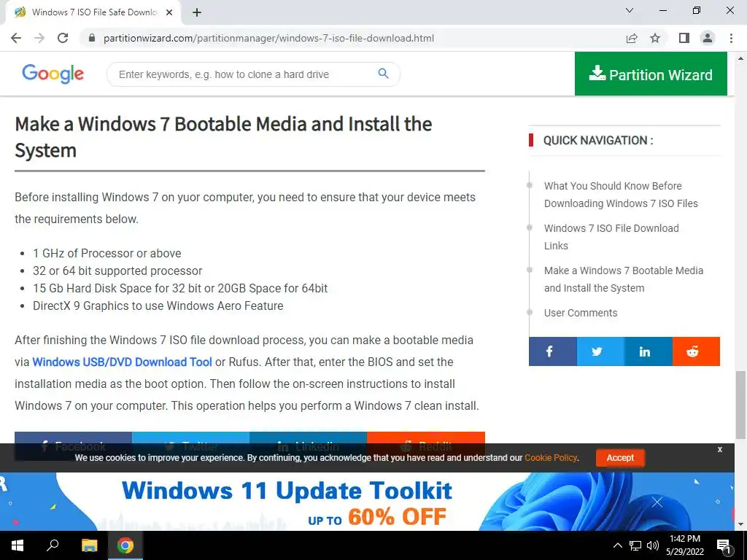The width and height of the screenshot is (747, 560).
Task: Download Partition Wizard green button
Action: pos(651,74)
